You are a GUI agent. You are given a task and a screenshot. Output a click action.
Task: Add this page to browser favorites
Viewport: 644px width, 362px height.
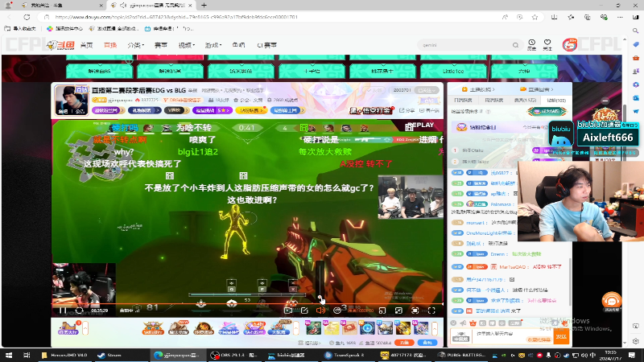535,17
